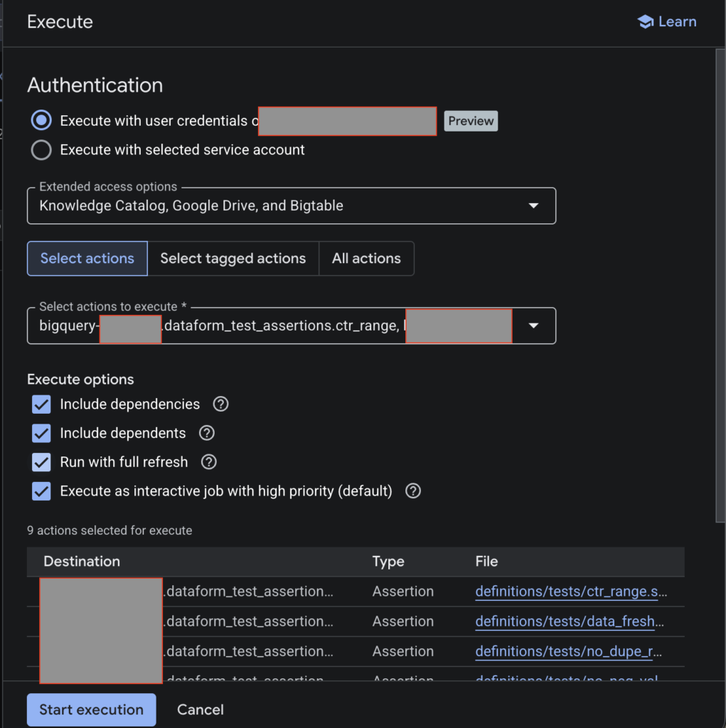This screenshot has width=726, height=728.
Task: Show help for interactive job priority
Action: click(x=413, y=491)
